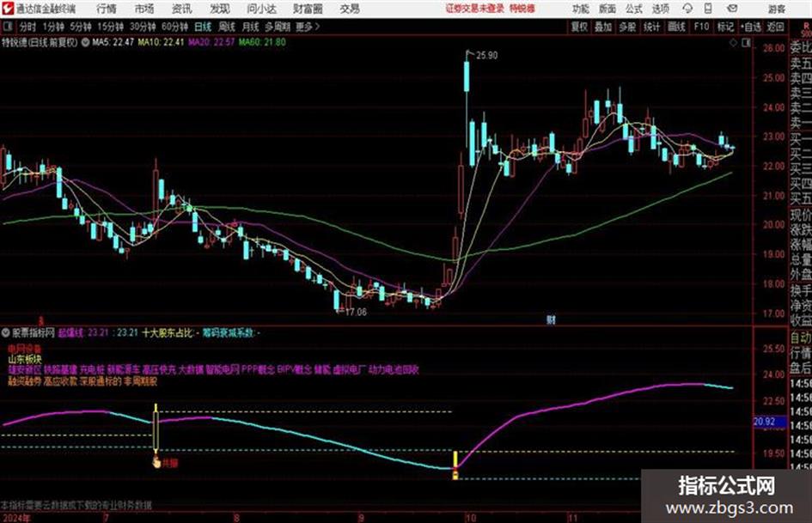Click the MA10: 22.41 indicator label

pos(161,42)
